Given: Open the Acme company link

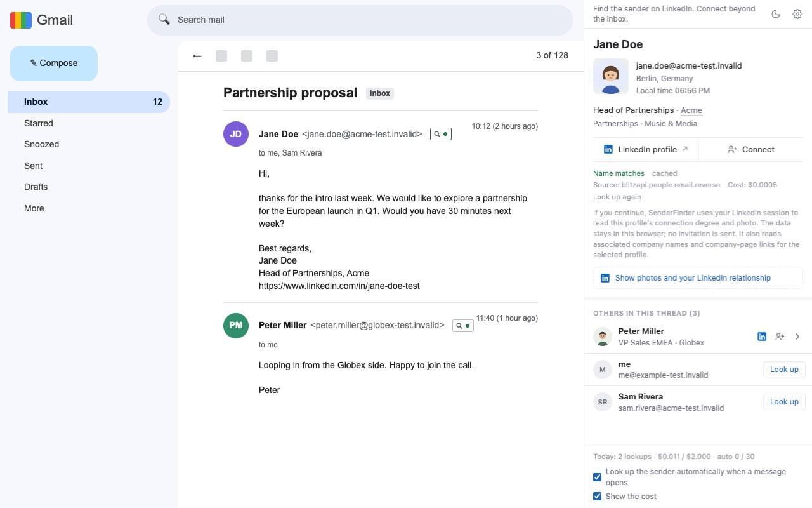Looking at the screenshot, I should click(x=691, y=110).
